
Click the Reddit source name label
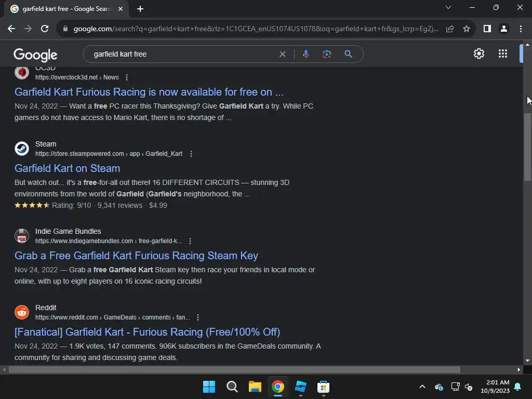[46, 308]
